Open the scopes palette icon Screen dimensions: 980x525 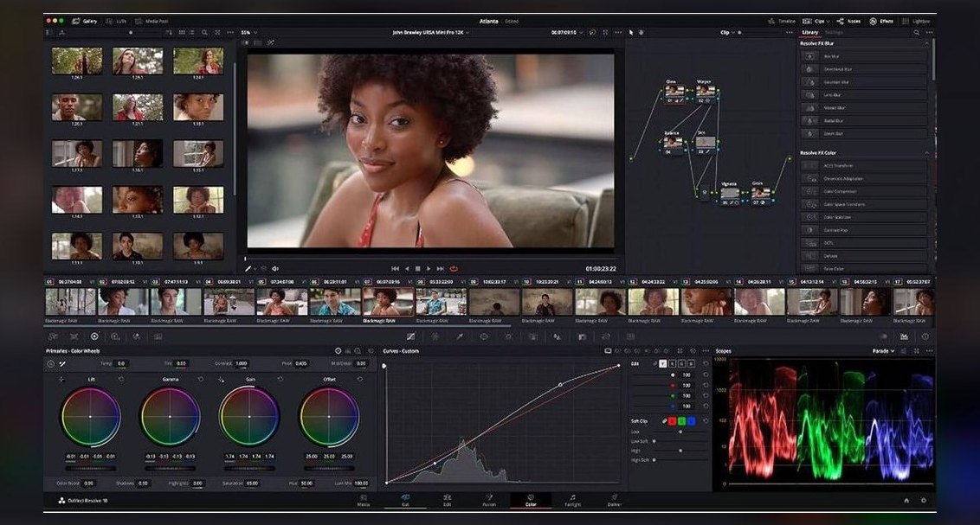point(904,336)
